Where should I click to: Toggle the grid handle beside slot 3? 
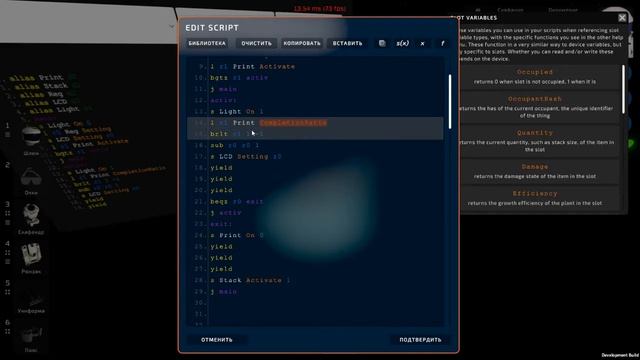click(x=7, y=213)
